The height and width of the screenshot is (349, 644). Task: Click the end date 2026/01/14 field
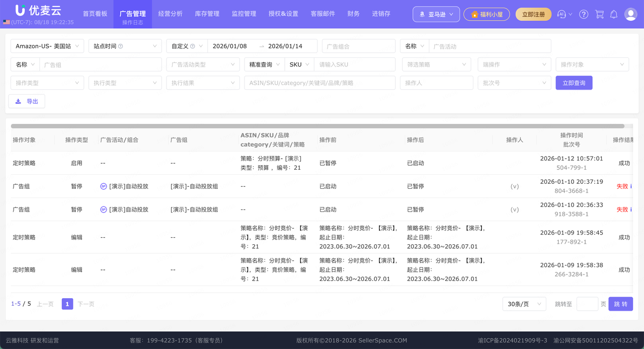[286, 46]
